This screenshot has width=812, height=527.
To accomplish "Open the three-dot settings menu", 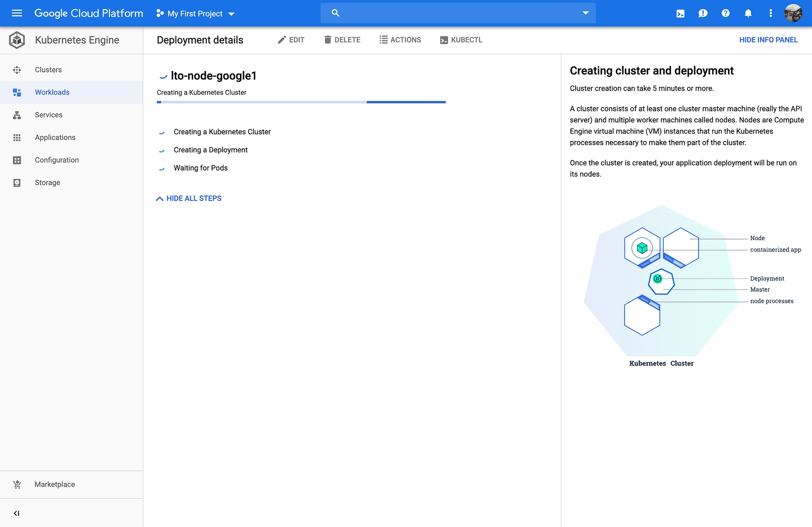I will point(770,13).
